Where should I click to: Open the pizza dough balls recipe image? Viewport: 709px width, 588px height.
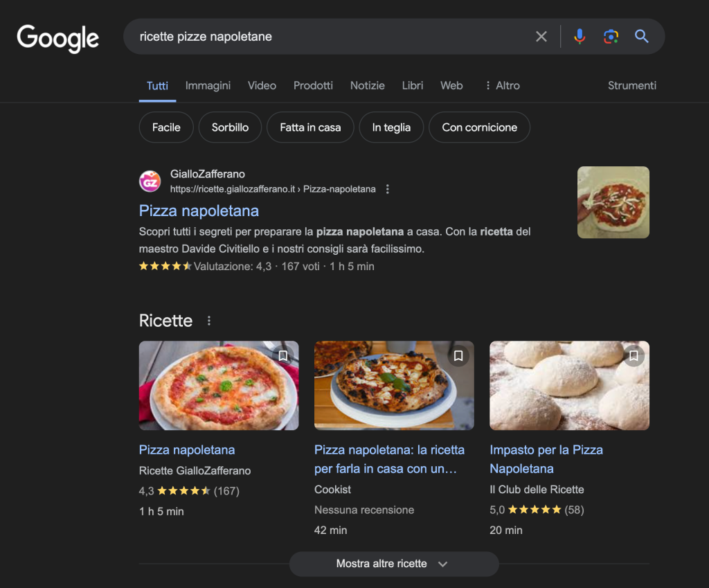click(569, 385)
